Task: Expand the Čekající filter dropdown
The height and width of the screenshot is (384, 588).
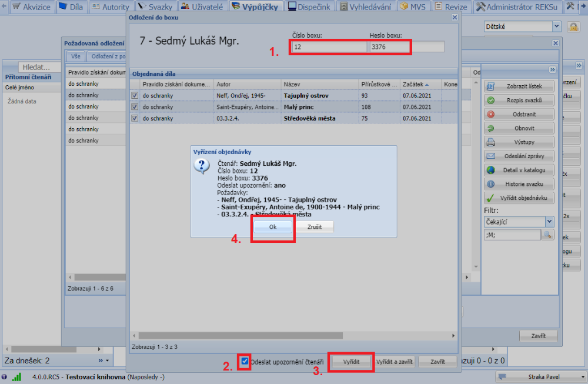Action: pyautogui.click(x=549, y=221)
